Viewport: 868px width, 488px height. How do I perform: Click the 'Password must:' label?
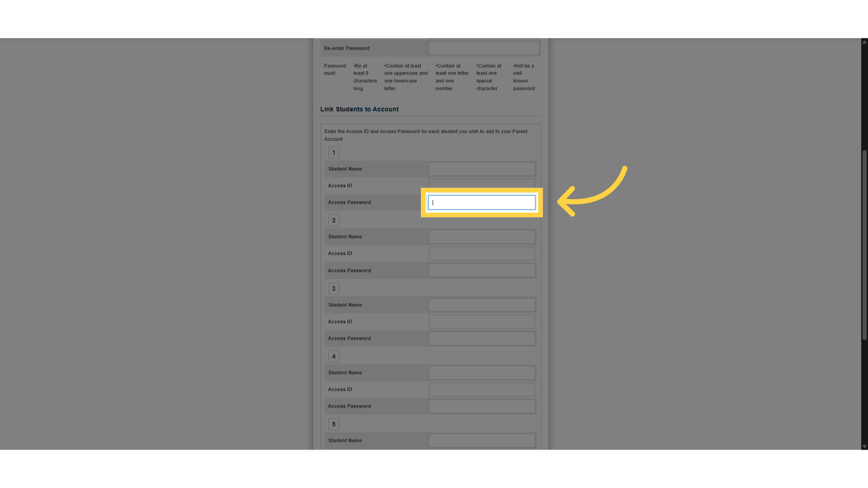click(x=335, y=70)
